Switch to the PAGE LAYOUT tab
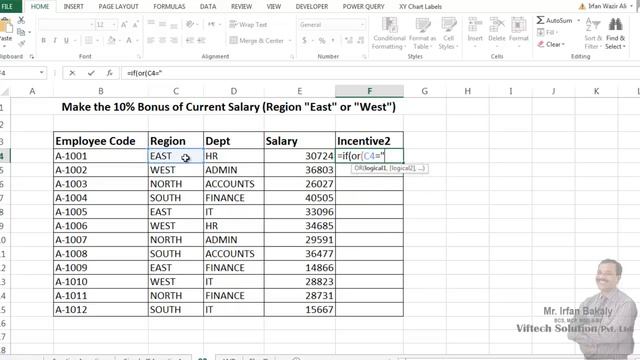640x360 pixels. (x=118, y=7)
